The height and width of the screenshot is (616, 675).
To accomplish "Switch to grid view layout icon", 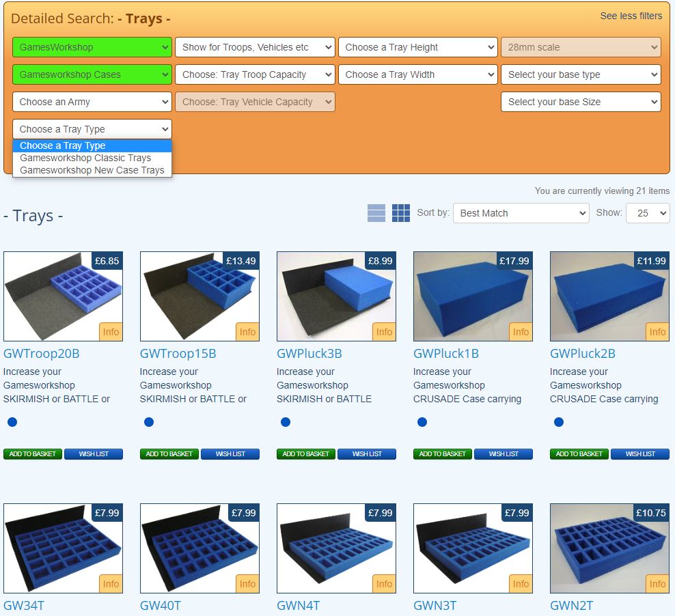I will [x=401, y=213].
